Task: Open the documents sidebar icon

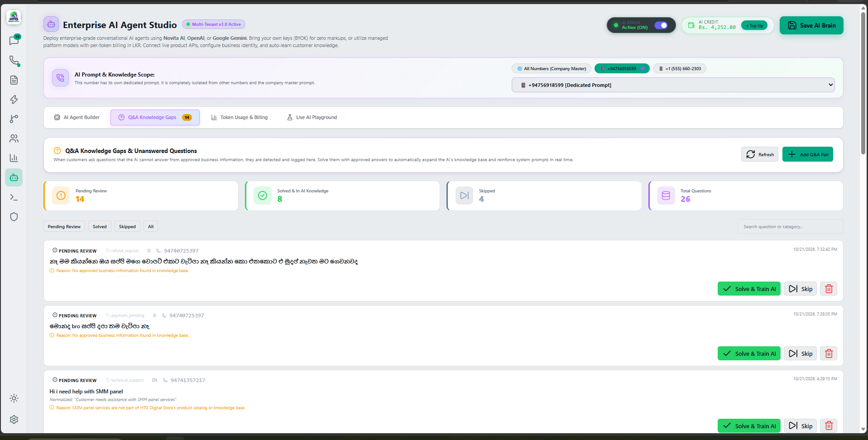Action: coord(14,80)
